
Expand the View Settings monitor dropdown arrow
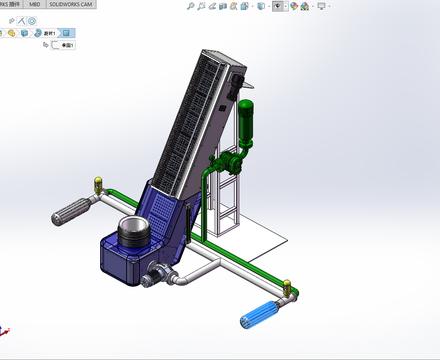point(329,6)
